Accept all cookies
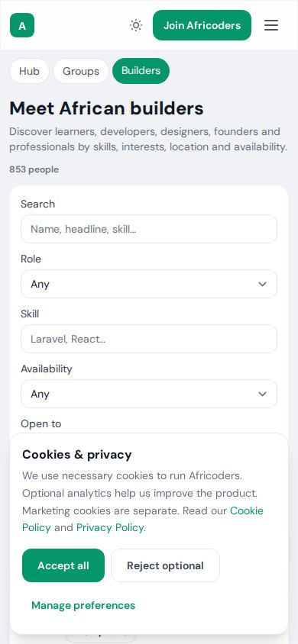The width and height of the screenshot is (298, 644). [x=63, y=565]
